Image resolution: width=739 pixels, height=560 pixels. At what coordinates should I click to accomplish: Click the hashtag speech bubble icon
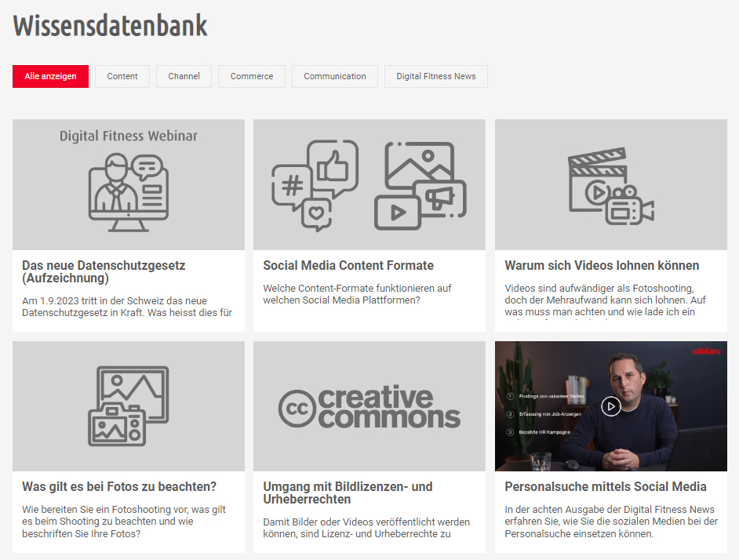tap(291, 187)
